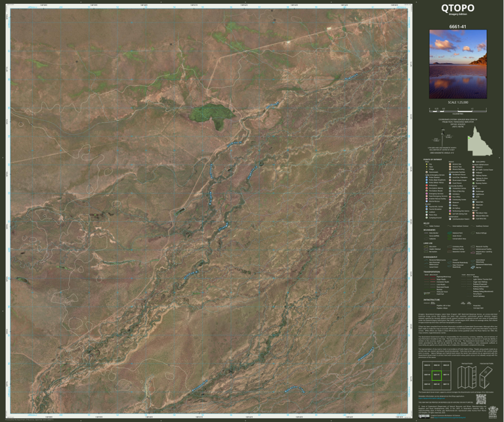
Task: Click the QTOPO title heading
Action: click(457, 8)
